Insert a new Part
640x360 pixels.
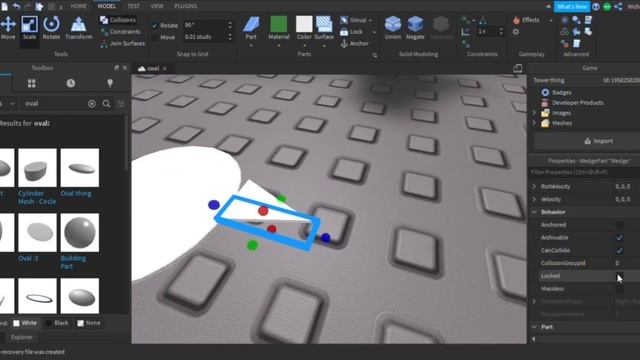251,28
